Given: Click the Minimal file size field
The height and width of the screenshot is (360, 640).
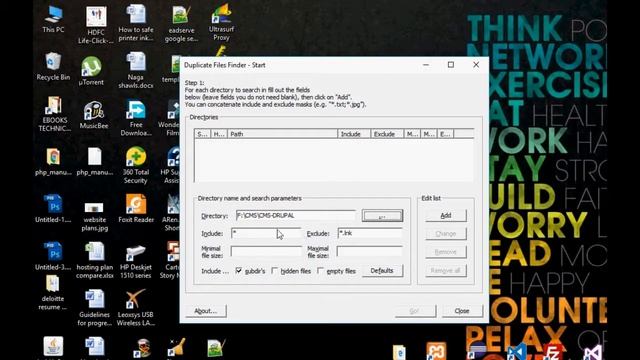Looking at the screenshot, I should tap(266, 251).
